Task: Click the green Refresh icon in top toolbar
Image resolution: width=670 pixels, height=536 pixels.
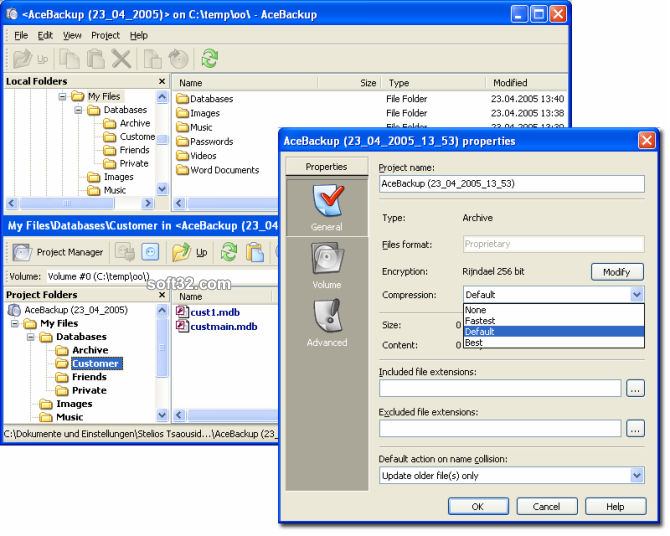Action: (209, 59)
